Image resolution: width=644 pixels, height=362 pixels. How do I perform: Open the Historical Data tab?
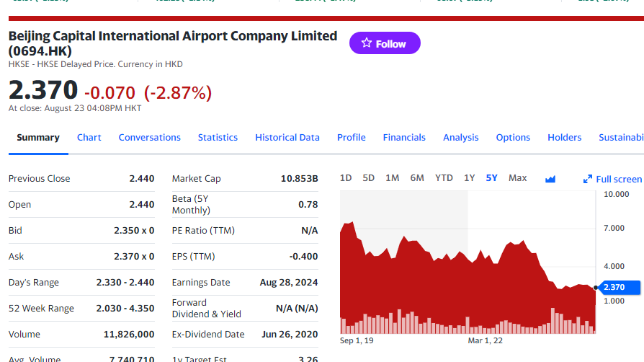tap(287, 138)
